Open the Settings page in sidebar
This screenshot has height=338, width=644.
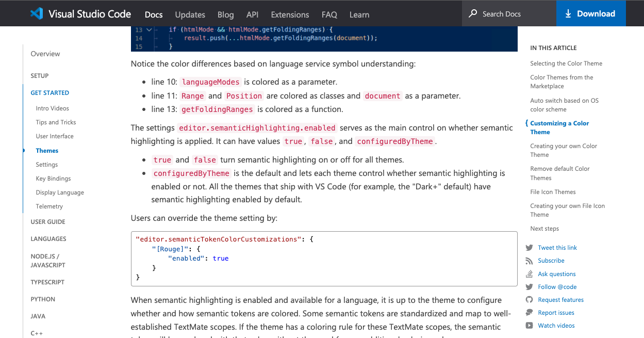(x=47, y=165)
